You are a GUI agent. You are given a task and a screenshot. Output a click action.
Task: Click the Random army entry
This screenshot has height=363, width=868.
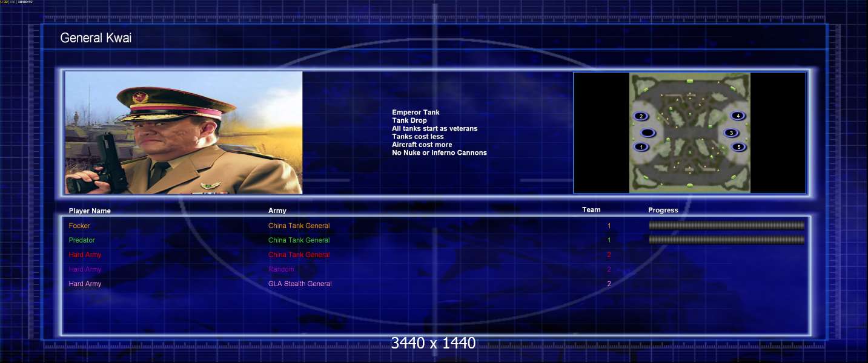(281, 269)
